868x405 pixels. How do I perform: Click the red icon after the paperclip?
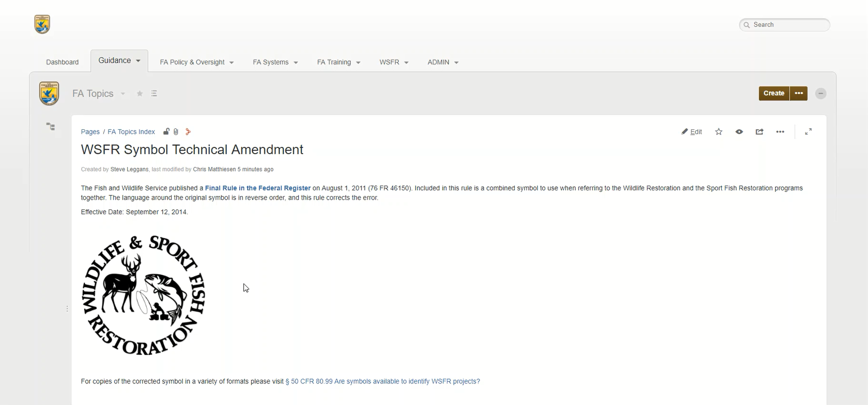point(188,132)
